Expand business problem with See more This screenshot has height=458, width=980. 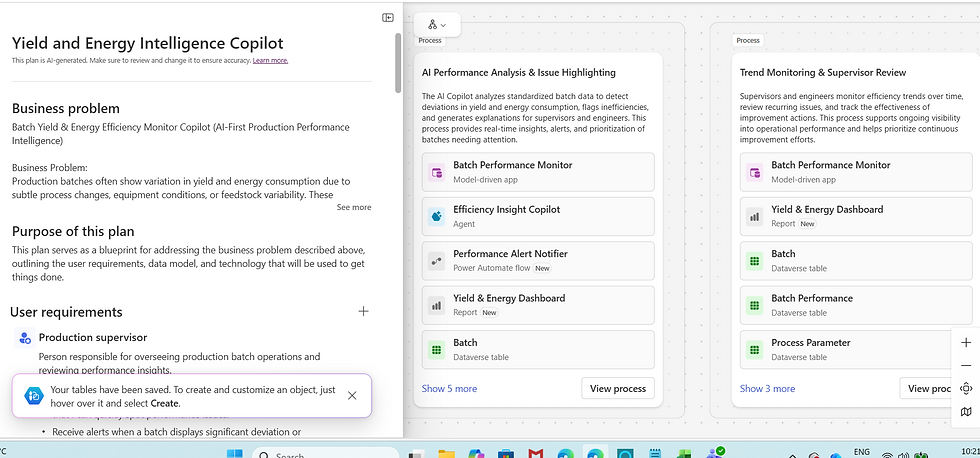click(x=353, y=207)
